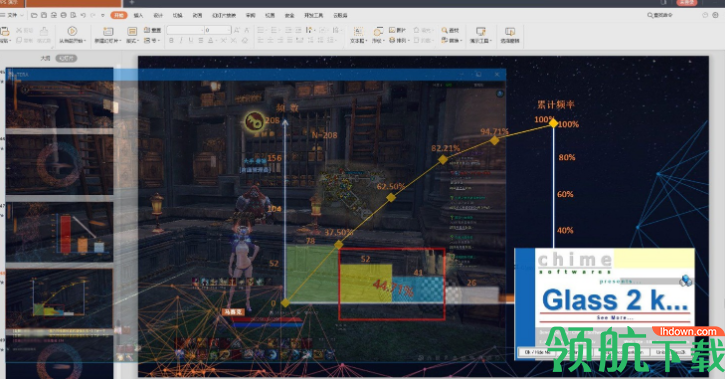Click the new slide icon
725x379 pixels.
[108, 31]
